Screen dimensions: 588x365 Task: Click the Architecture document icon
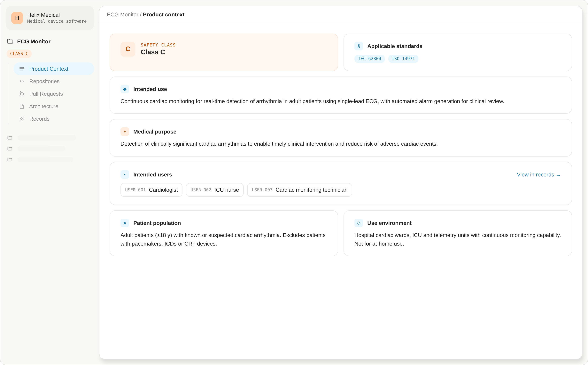[22, 106]
